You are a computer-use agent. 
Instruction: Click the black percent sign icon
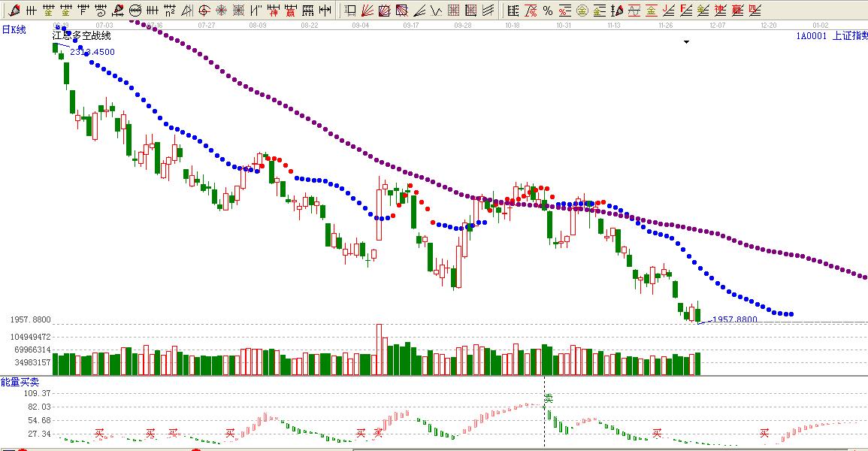[x=547, y=11]
